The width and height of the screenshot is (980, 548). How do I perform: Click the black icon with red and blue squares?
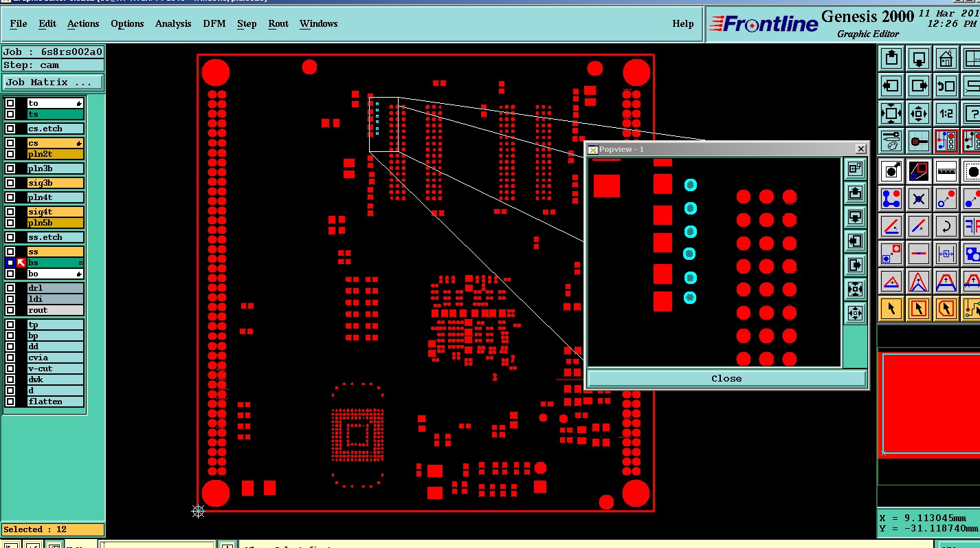(x=919, y=171)
